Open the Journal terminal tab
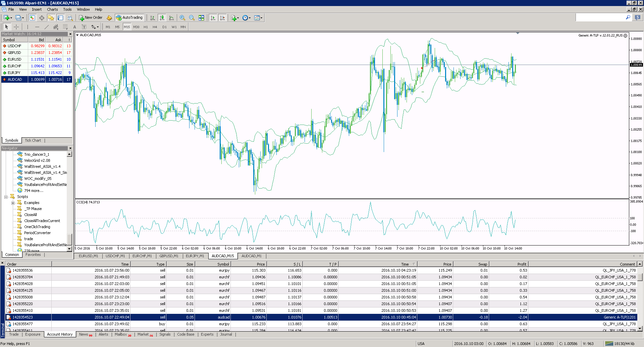 coord(226,334)
